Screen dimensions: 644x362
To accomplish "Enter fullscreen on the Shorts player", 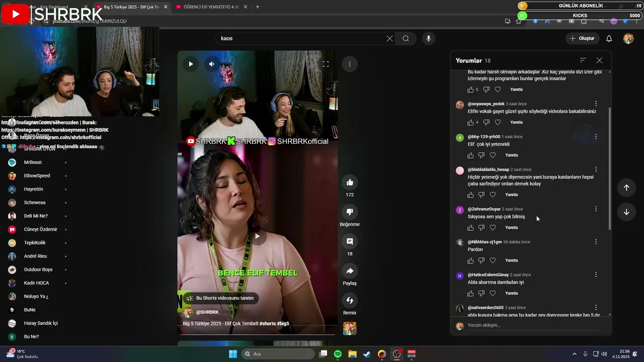I will (326, 64).
